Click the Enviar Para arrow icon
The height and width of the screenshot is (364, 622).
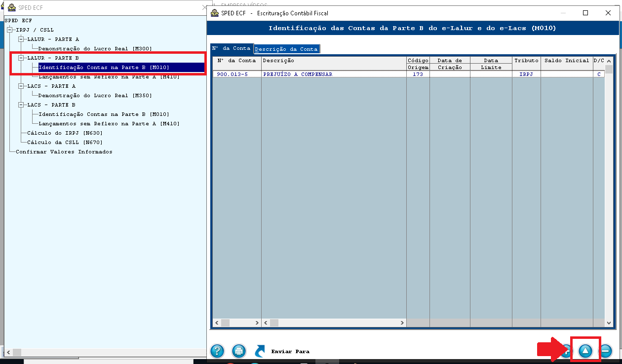tap(260, 351)
